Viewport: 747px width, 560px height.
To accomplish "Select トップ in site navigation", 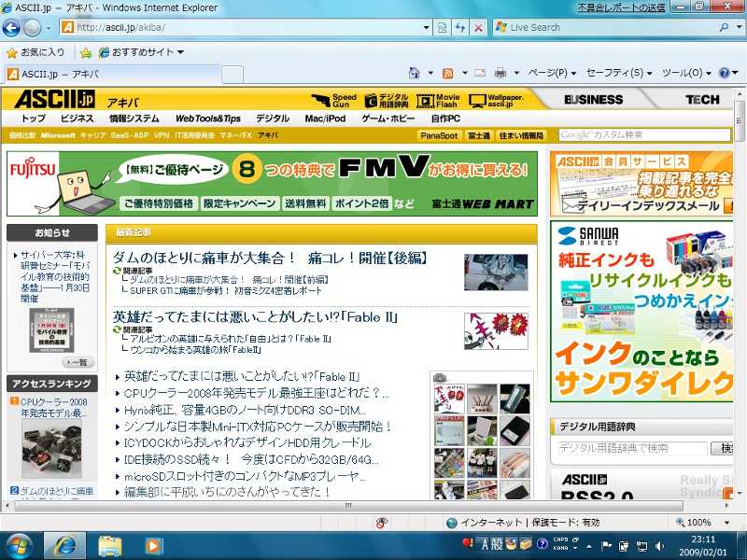I will point(34,119).
